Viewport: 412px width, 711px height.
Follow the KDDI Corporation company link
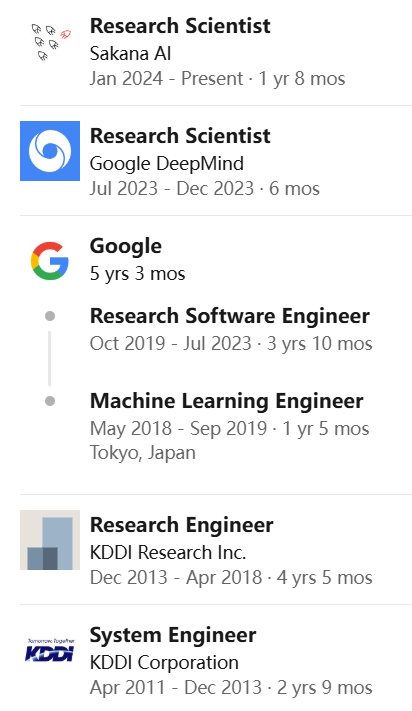pyautogui.click(x=164, y=662)
